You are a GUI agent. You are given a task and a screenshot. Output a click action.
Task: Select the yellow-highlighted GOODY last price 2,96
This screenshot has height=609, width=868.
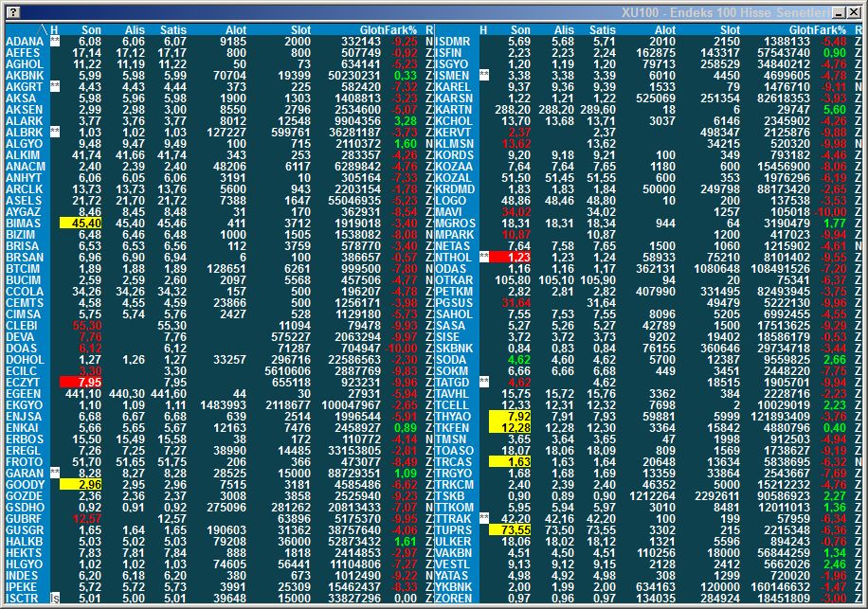pyautogui.click(x=81, y=485)
